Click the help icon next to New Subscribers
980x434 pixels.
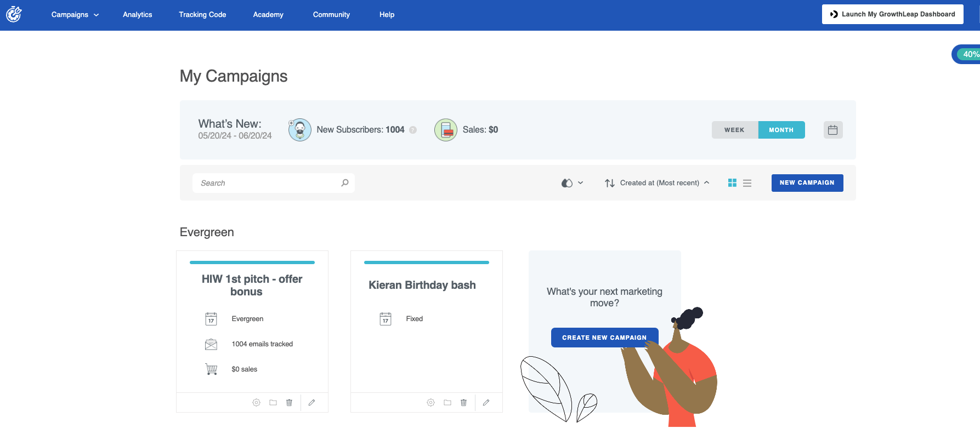(x=413, y=130)
